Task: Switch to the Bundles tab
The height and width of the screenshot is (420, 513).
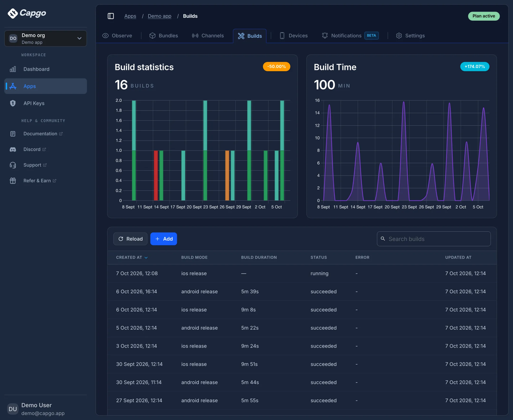Action: pos(164,36)
